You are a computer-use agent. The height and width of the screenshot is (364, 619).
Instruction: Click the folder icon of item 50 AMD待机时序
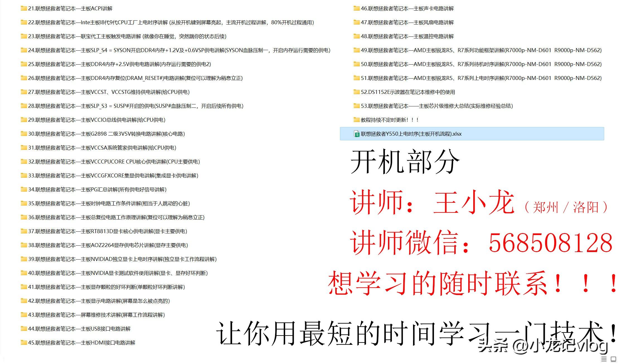pyautogui.click(x=356, y=64)
